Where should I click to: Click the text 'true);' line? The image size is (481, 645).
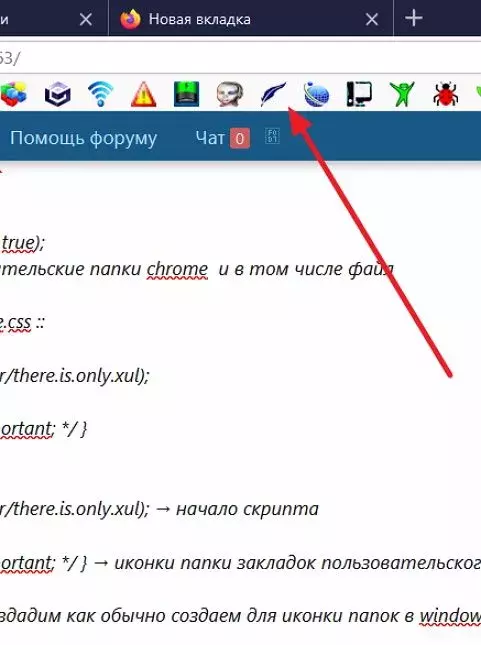23,243
